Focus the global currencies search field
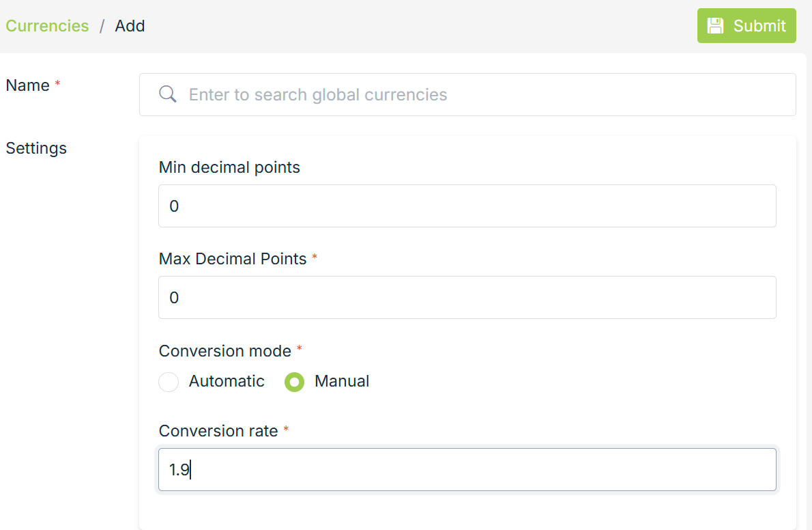The width and height of the screenshot is (812, 530). click(478, 94)
